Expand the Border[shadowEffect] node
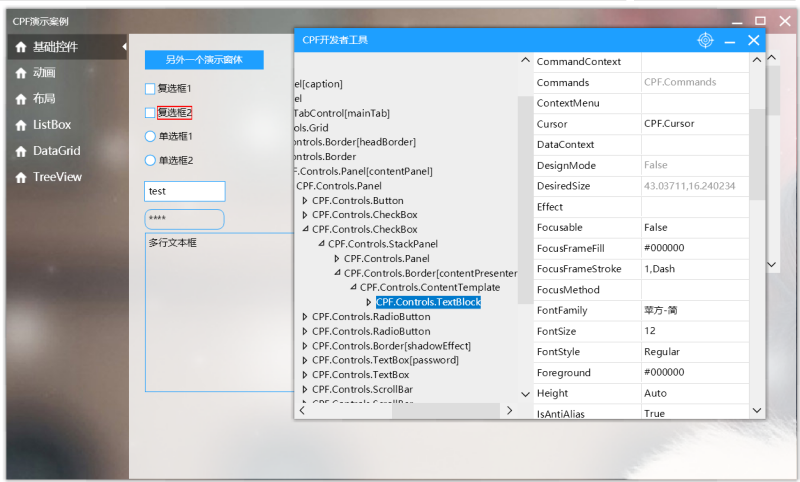 [305, 346]
